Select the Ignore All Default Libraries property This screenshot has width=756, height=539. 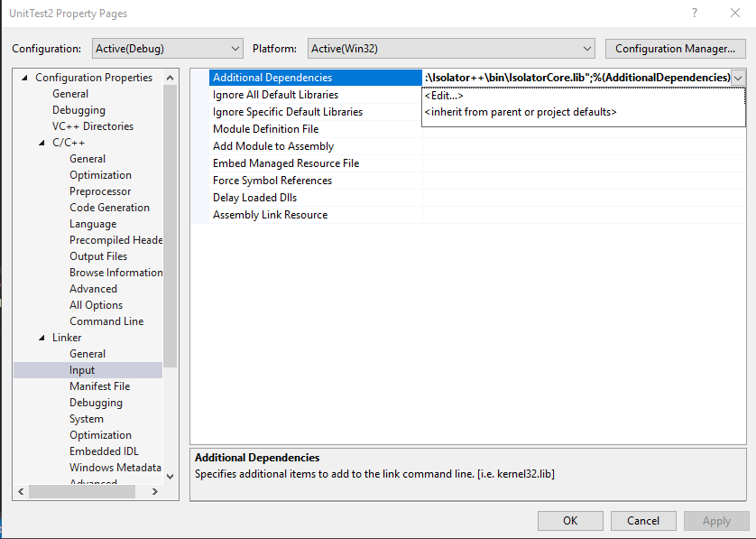pos(275,95)
